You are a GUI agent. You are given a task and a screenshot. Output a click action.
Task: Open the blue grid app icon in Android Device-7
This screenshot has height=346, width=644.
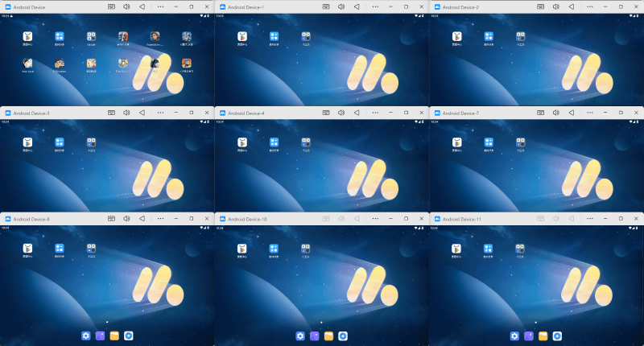[x=489, y=142]
